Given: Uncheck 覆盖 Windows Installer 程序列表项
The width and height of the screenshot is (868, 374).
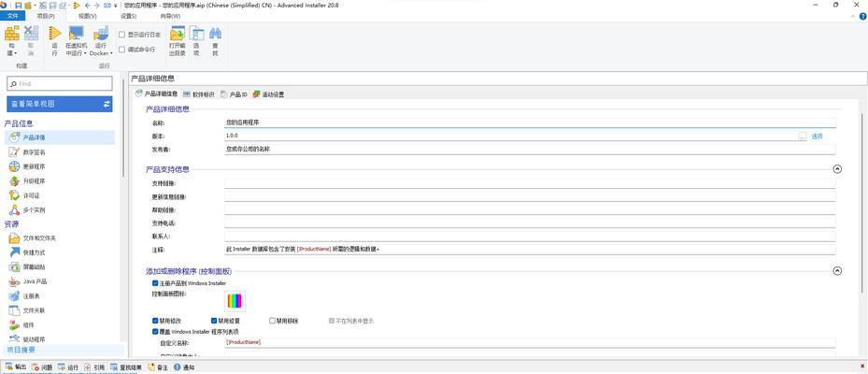Looking at the screenshot, I should tap(155, 331).
